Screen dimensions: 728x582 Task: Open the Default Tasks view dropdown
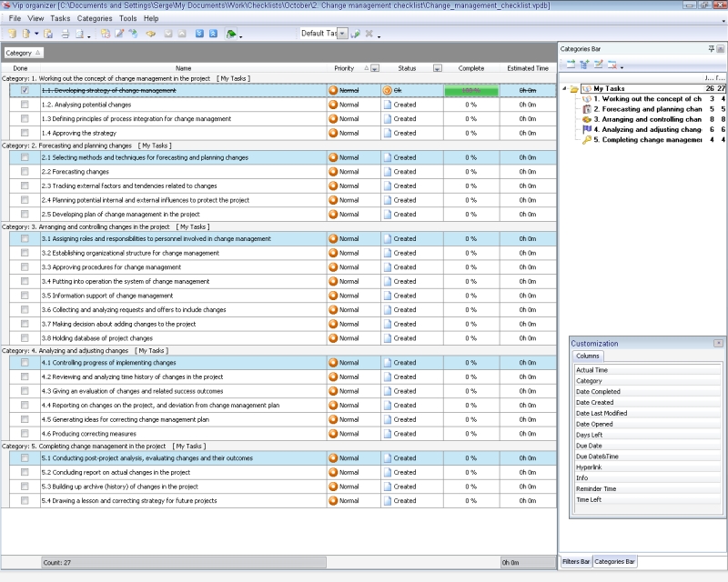[x=343, y=34]
